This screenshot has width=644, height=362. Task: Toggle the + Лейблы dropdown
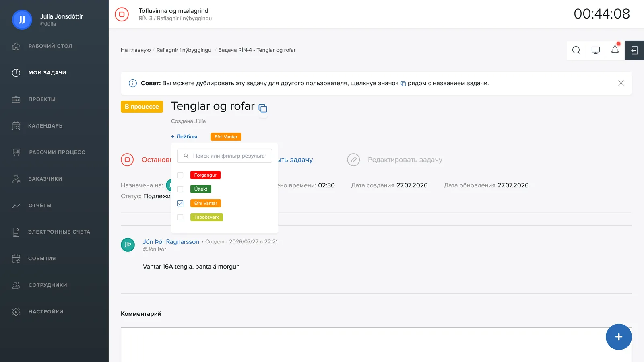pyautogui.click(x=184, y=137)
